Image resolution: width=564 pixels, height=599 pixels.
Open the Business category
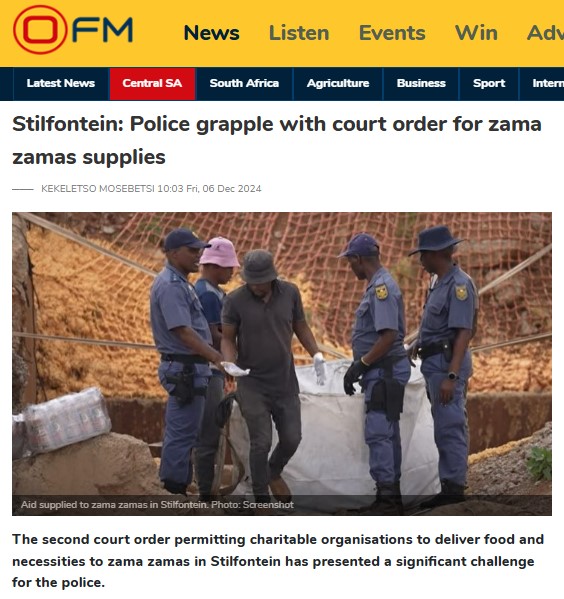point(421,83)
